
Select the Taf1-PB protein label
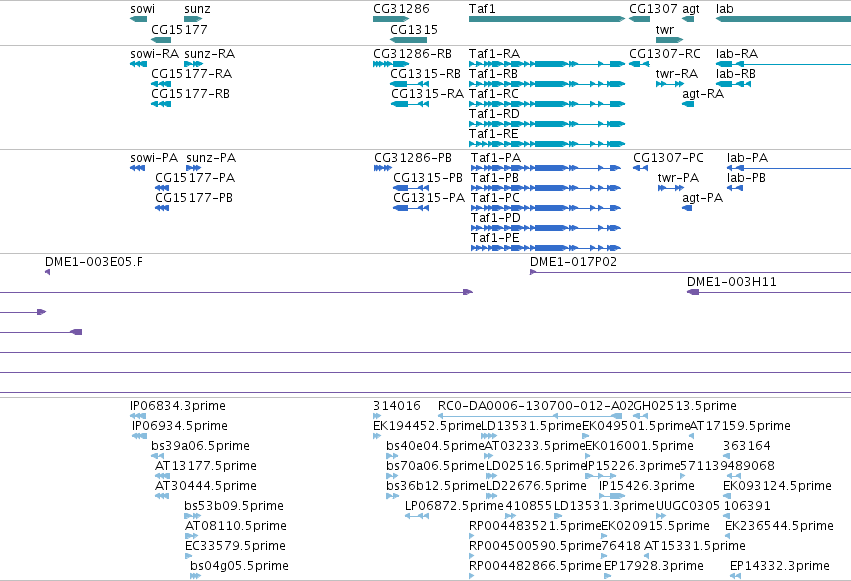pos(495,178)
